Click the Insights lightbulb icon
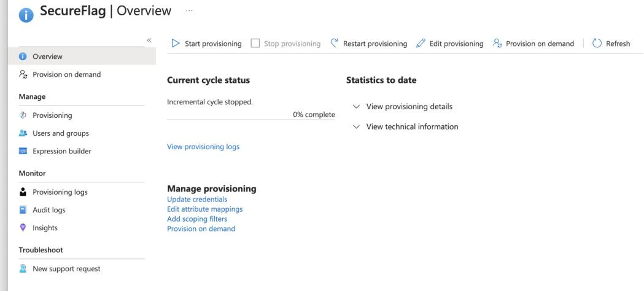This screenshot has width=644, height=291. click(23, 227)
